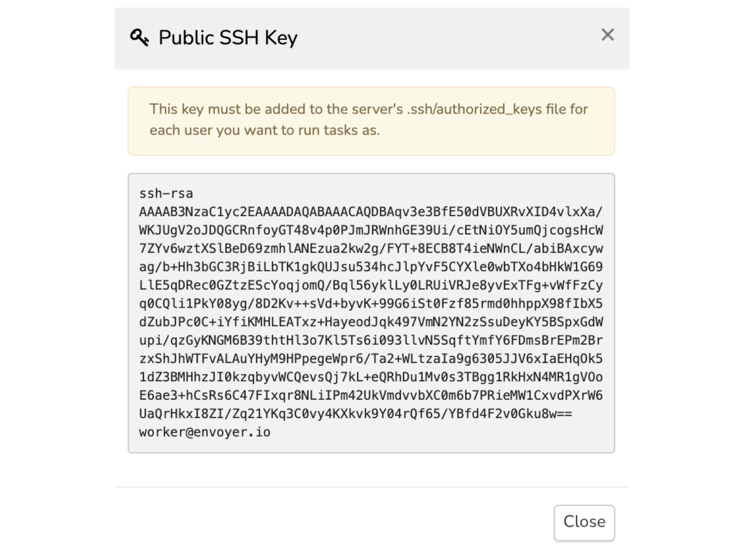This screenshot has height=560, width=741.
Task: Dismiss the dialog with the X icon
Action: (608, 35)
